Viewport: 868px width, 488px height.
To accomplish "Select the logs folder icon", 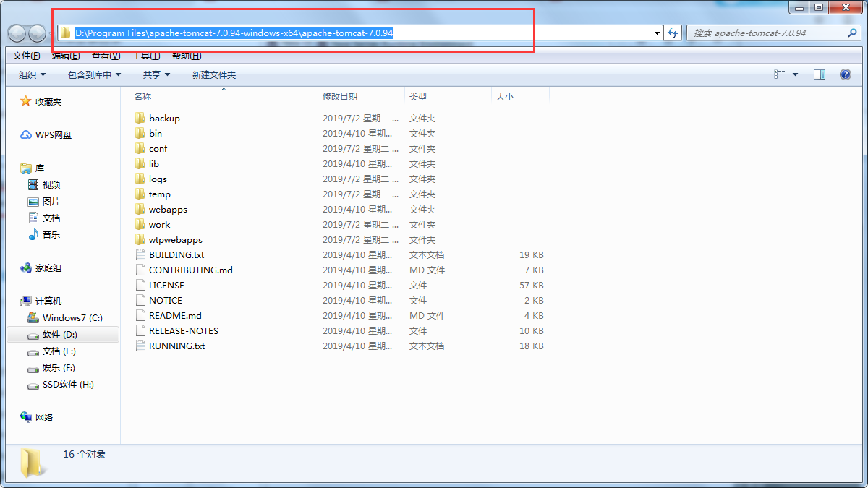I will [x=140, y=179].
